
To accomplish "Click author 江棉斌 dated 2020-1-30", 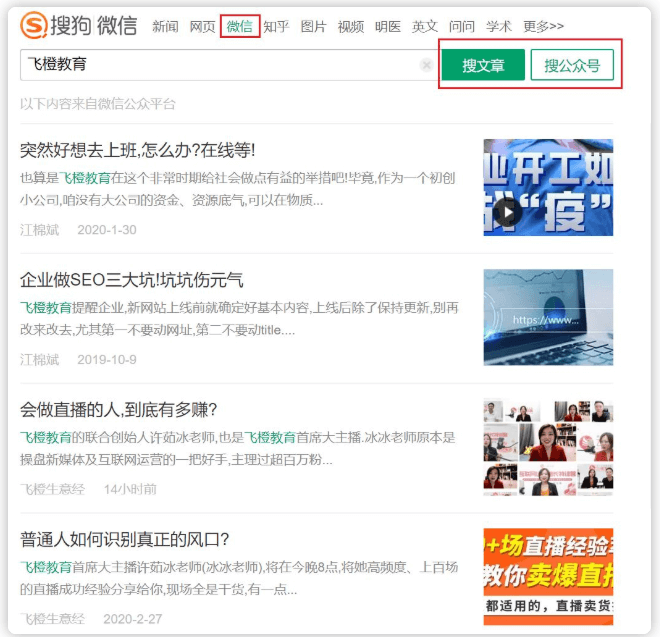I will (40, 230).
